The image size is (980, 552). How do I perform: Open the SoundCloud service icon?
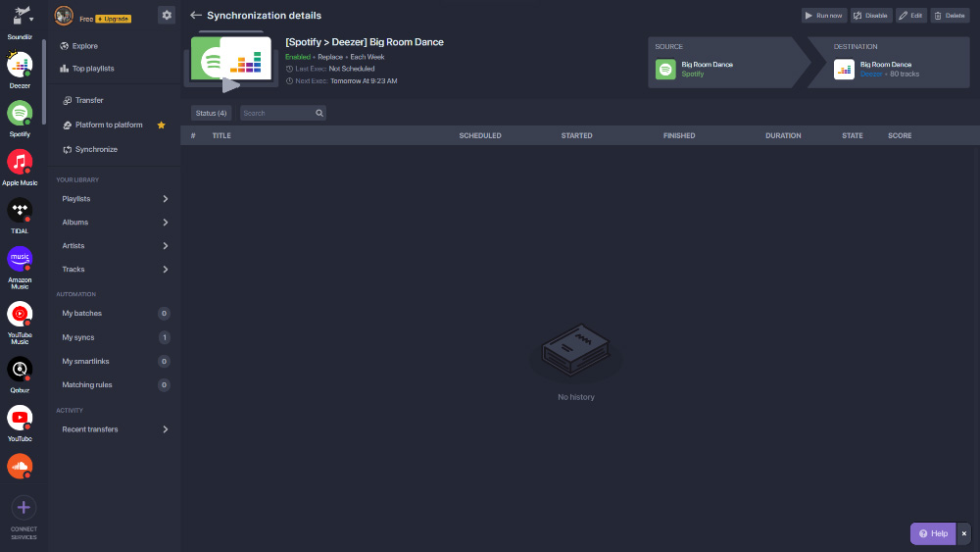[20, 467]
